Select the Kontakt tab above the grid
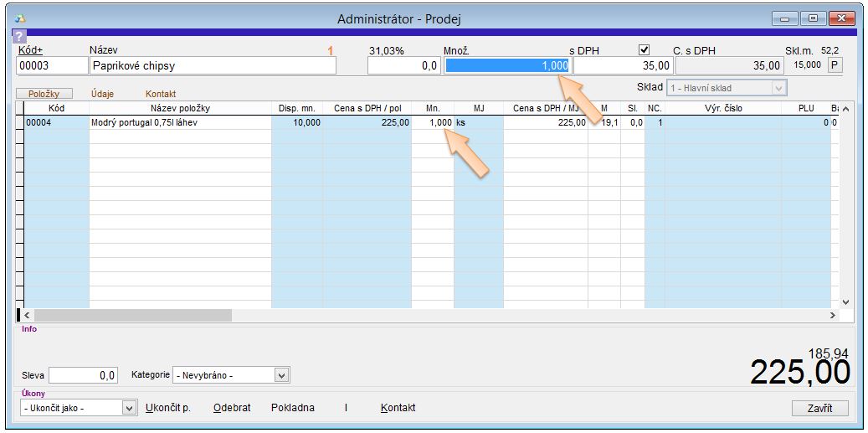 [x=161, y=94]
